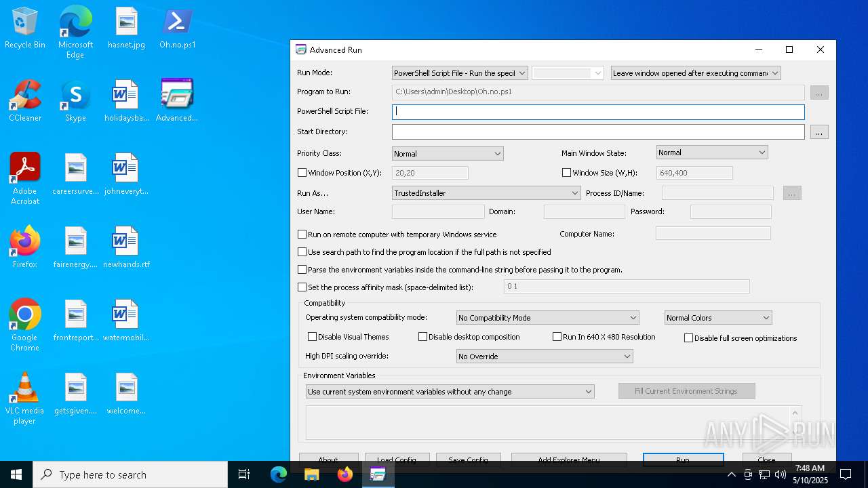The height and width of the screenshot is (488, 868).
Task: Select the frontreport... image file
Action: point(75,321)
